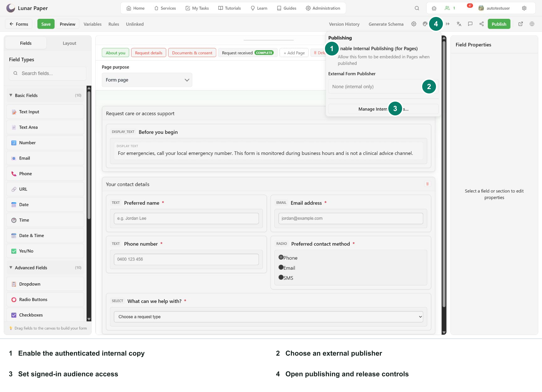
Task: Open form settings gear icon in toolbar
Action: click(x=414, y=24)
